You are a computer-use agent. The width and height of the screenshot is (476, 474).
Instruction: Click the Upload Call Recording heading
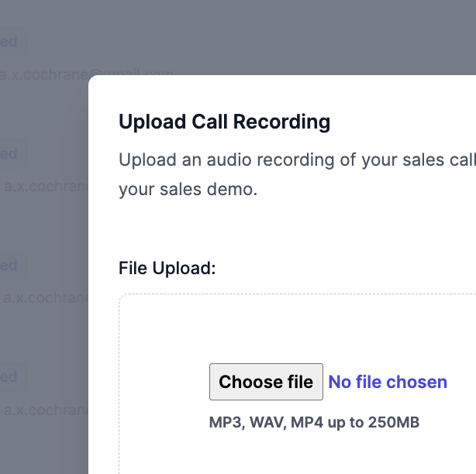tap(224, 122)
